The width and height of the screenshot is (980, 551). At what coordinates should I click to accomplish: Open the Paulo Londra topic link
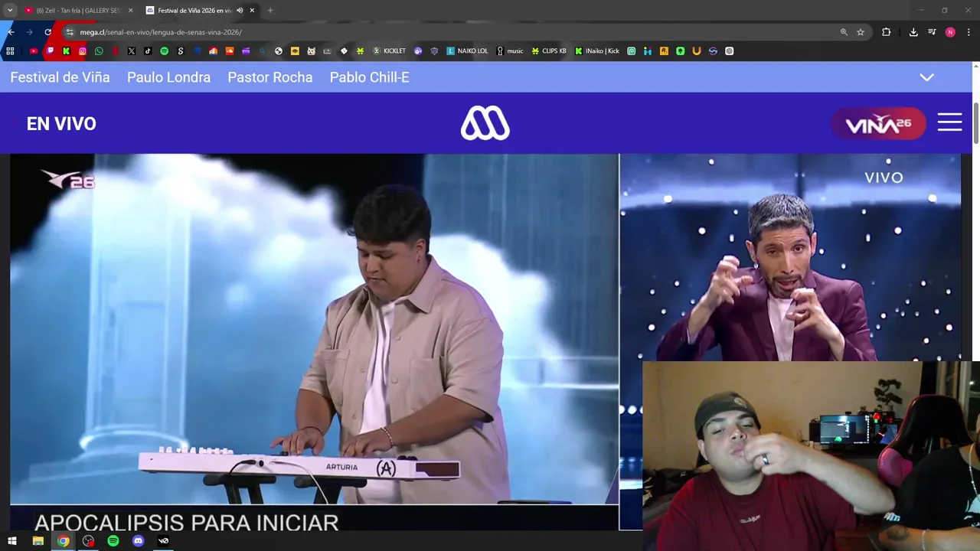point(168,77)
